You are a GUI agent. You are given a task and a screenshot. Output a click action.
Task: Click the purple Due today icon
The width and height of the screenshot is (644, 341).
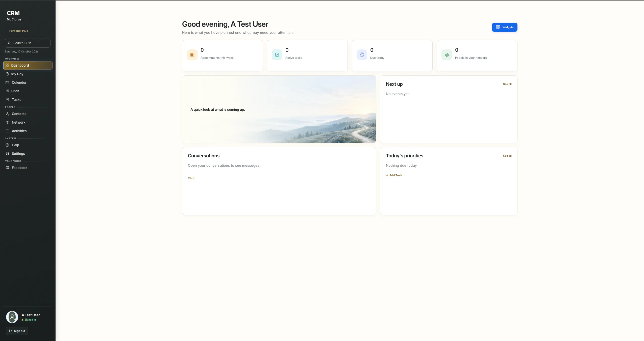(x=362, y=55)
